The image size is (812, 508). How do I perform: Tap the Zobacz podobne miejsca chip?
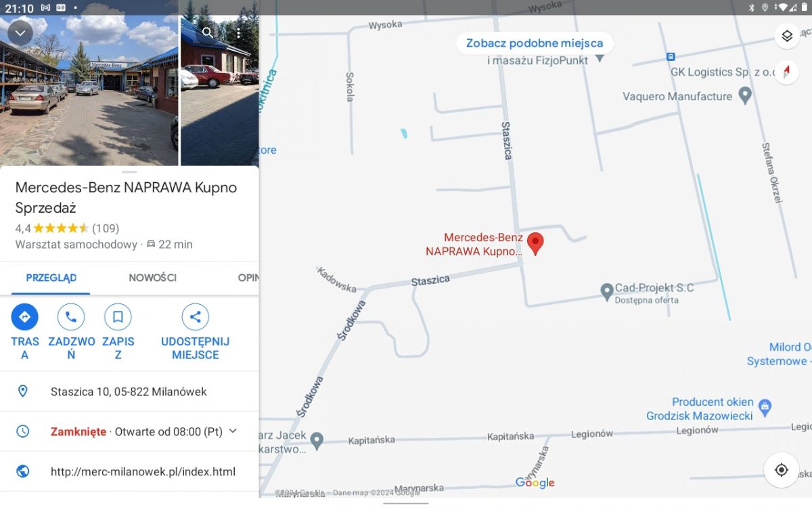point(535,43)
